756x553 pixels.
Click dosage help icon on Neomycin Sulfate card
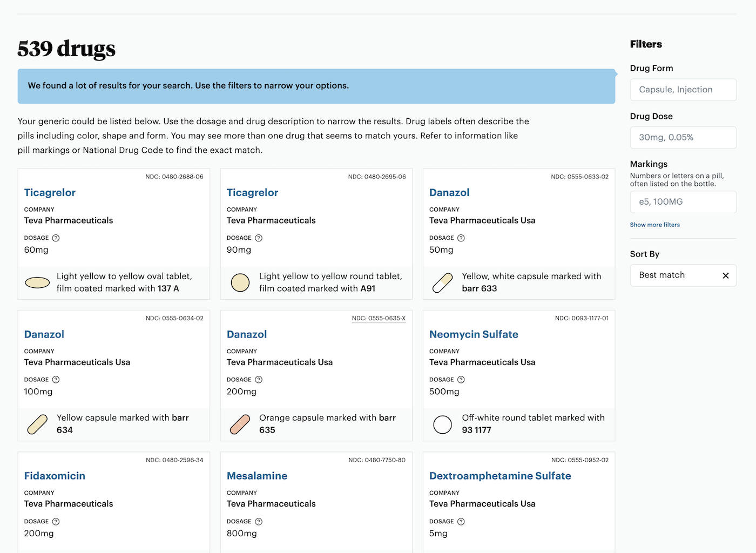pos(461,380)
